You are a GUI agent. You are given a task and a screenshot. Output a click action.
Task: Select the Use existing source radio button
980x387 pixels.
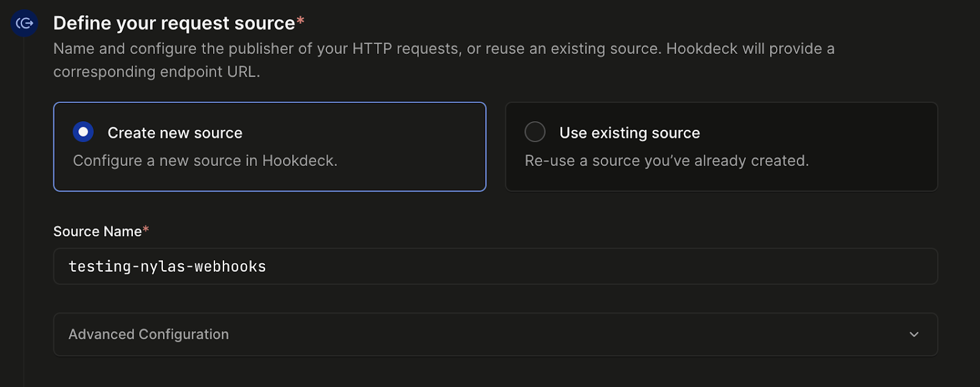[535, 132]
